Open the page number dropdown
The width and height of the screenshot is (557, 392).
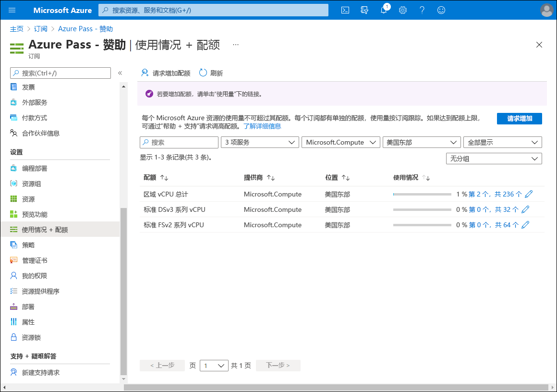pos(214,366)
